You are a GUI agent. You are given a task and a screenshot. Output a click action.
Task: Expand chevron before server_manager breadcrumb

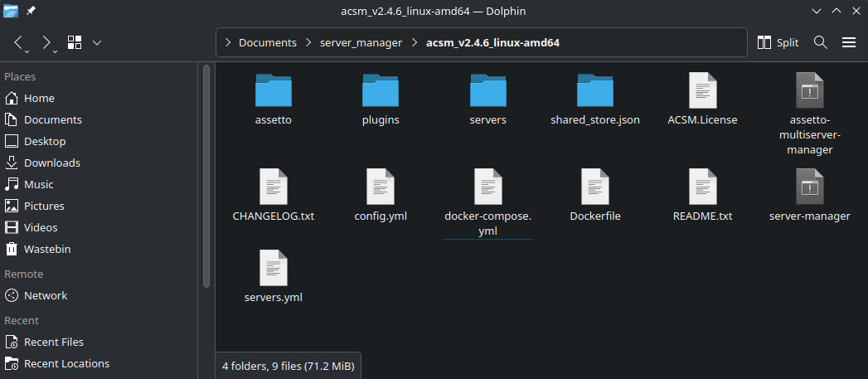click(308, 42)
